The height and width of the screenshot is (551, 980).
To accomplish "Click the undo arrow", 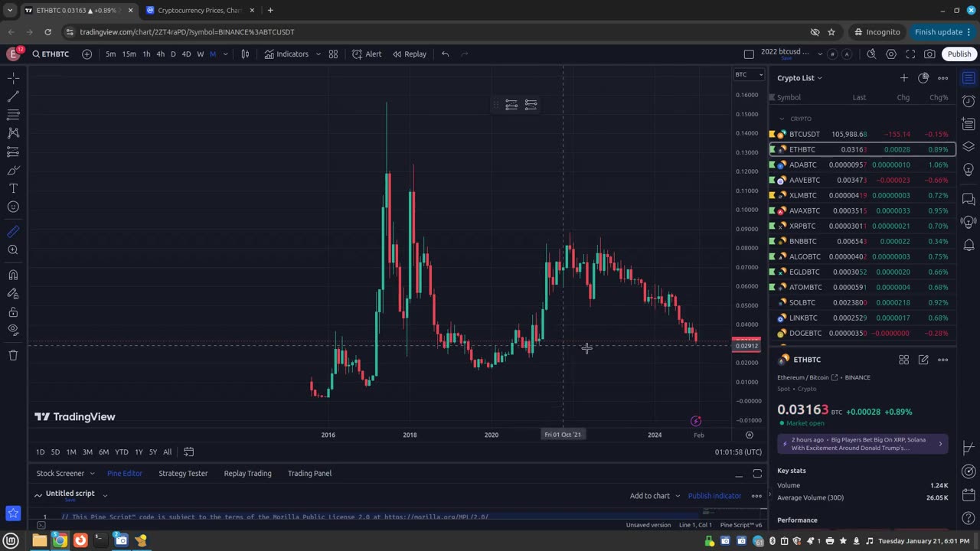I will point(445,54).
